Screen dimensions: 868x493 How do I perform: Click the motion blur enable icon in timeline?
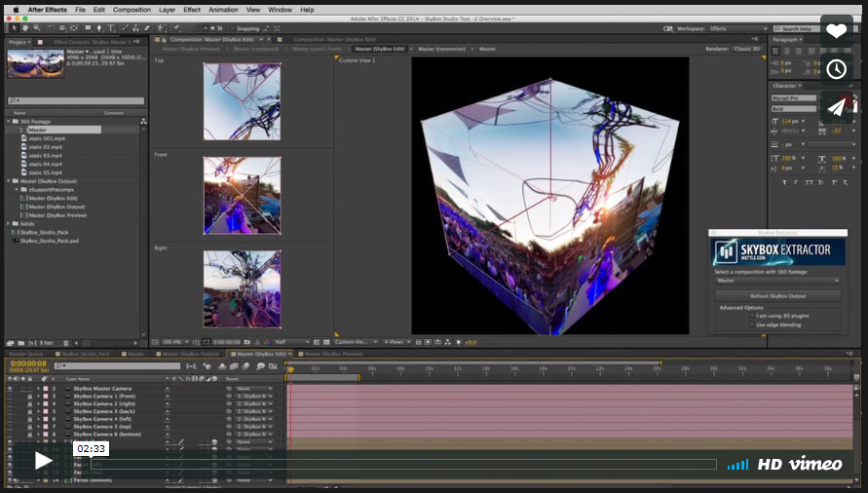coord(246,366)
